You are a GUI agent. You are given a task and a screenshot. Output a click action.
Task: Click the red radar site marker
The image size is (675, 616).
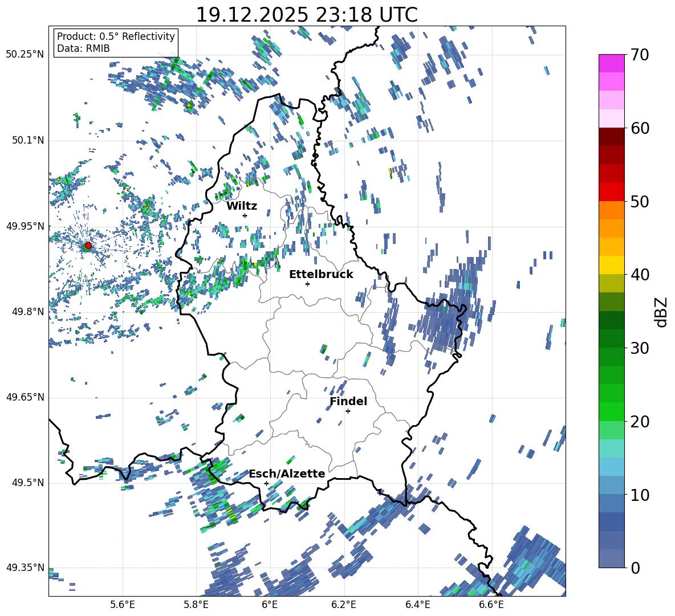coord(88,246)
